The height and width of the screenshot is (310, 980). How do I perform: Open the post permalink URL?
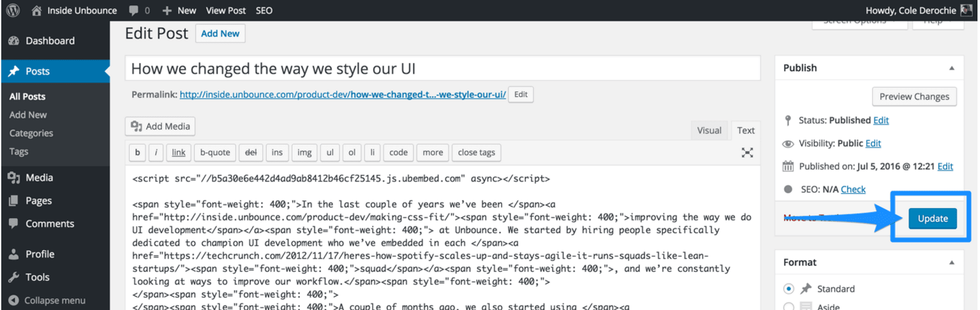[x=343, y=95]
